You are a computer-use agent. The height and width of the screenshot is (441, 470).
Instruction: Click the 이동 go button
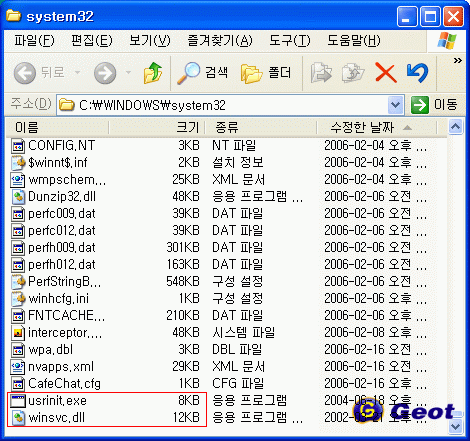tap(434, 105)
